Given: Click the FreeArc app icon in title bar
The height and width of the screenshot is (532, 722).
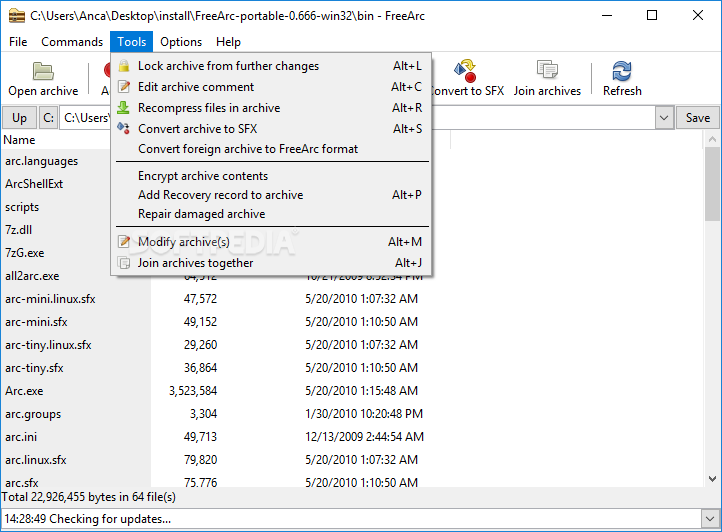Looking at the screenshot, I should [x=17, y=16].
